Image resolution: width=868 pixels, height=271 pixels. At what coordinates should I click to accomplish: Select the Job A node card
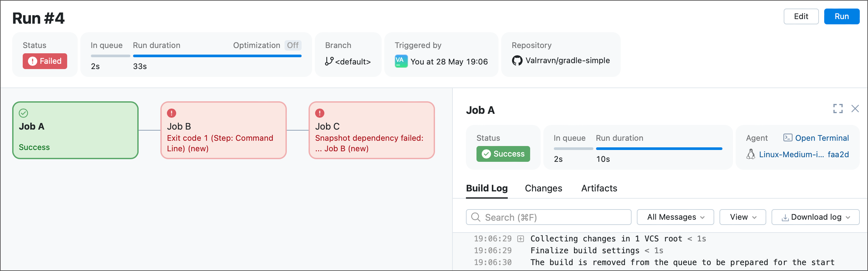(75, 130)
